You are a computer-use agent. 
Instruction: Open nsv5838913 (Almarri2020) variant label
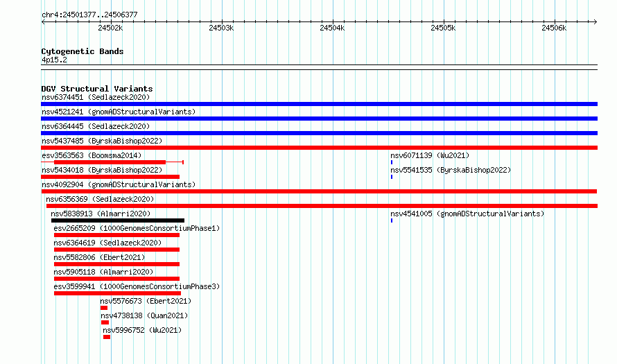click(x=101, y=214)
